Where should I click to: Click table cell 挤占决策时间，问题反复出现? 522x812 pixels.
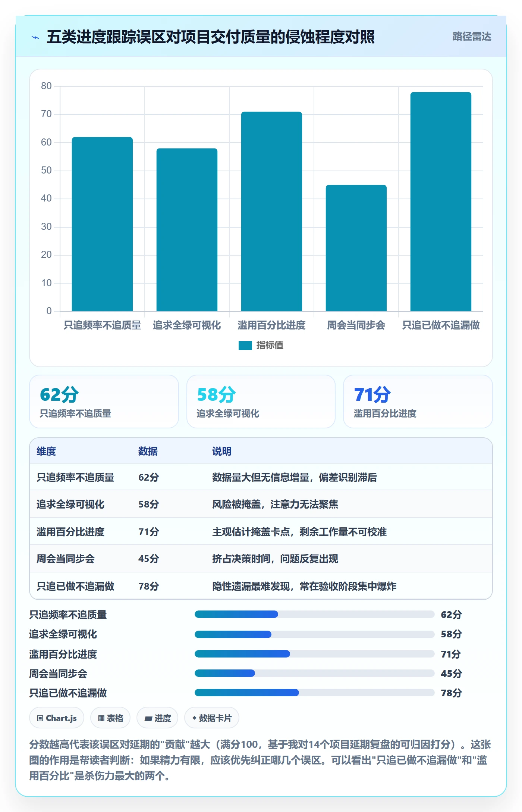[275, 559]
